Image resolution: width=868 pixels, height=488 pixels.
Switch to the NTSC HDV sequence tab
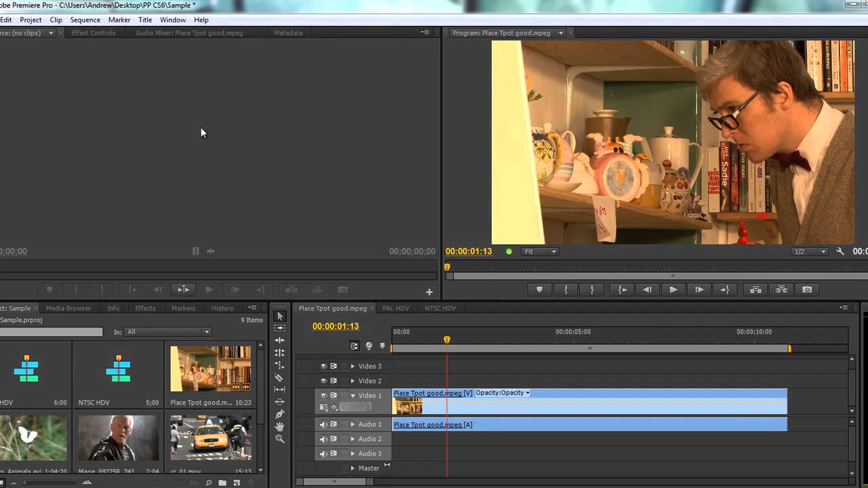(x=440, y=308)
